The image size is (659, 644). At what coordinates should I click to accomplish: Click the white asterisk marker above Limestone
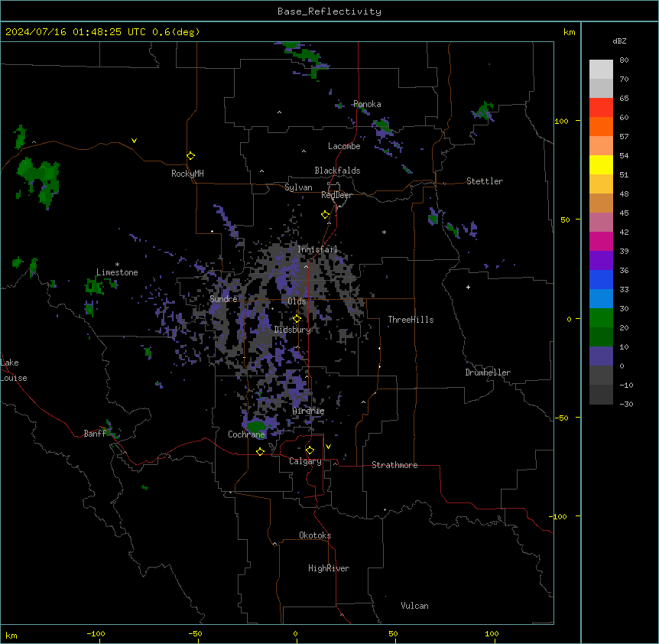tap(117, 265)
